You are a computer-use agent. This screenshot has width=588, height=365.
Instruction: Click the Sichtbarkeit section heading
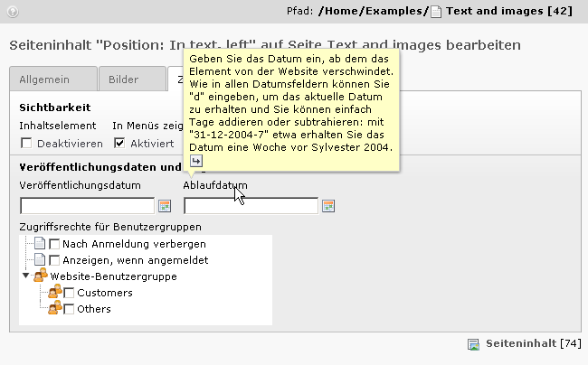[55, 108]
